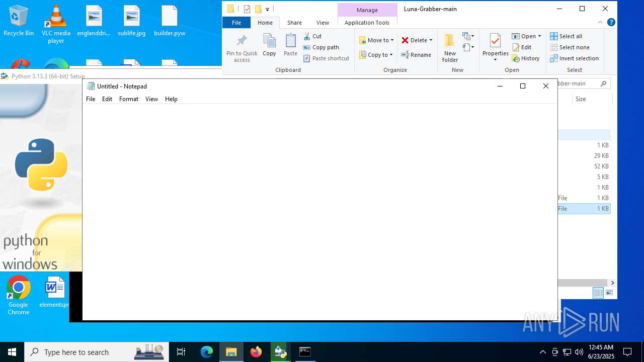Select the 29 KB file row in Explorer
This screenshot has height=362, width=644.
click(x=584, y=156)
